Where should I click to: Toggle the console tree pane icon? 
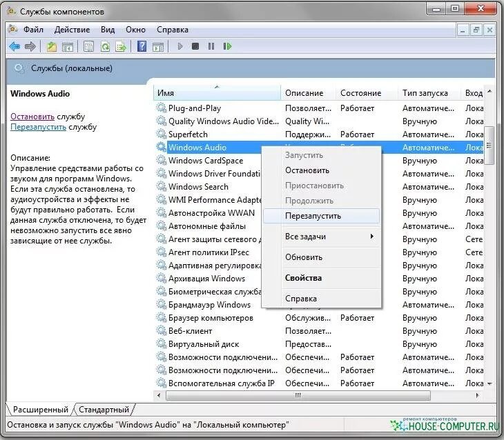68,47
